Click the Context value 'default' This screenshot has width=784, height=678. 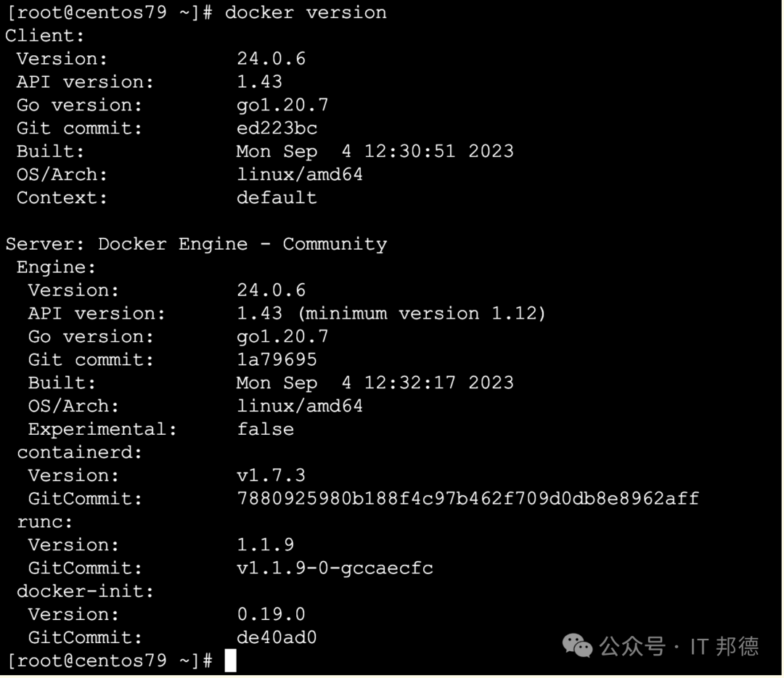(277, 197)
